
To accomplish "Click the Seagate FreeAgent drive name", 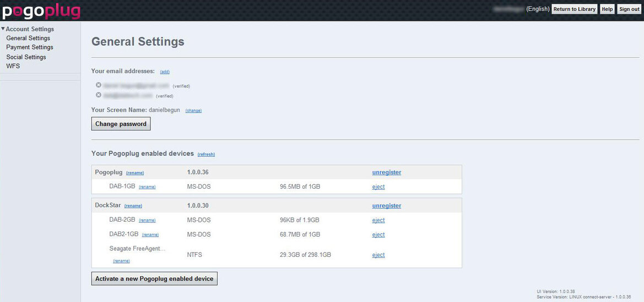I will point(138,248).
